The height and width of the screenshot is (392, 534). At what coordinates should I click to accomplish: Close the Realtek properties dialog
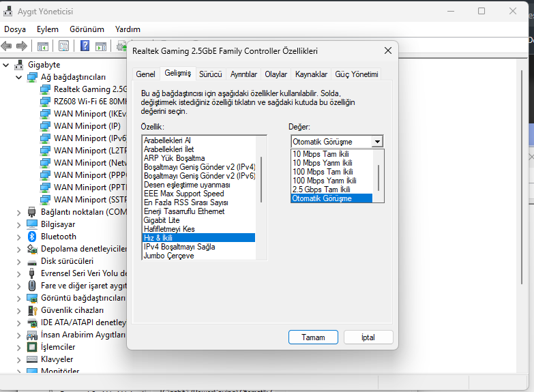click(x=388, y=50)
